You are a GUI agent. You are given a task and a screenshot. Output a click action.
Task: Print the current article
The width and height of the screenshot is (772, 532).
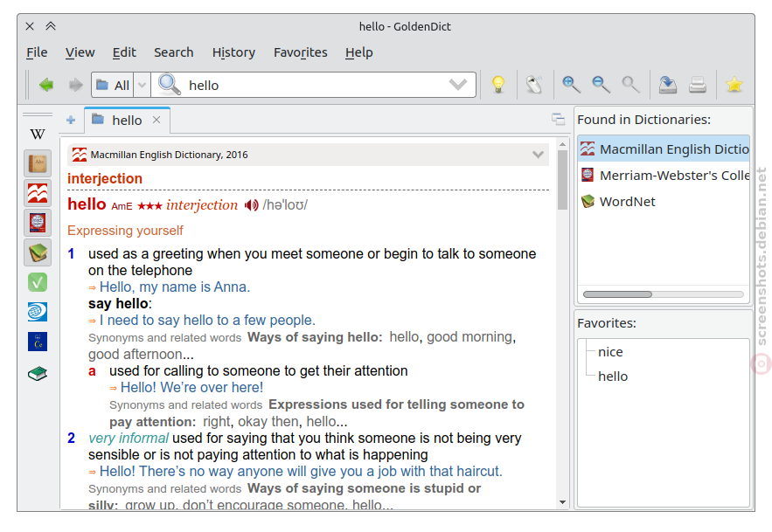(x=698, y=85)
